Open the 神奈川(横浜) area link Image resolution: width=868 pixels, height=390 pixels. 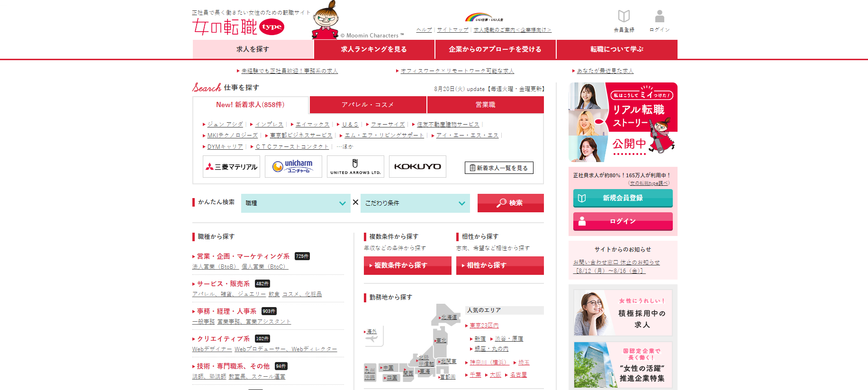coord(489,363)
